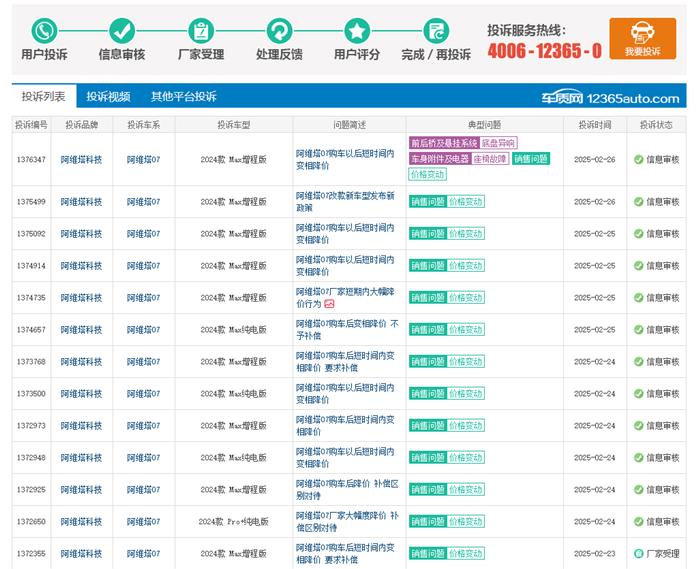The height and width of the screenshot is (569, 700).
Task: Click 厂家受理 status icon for complaint 1372355
Action: click(x=638, y=553)
